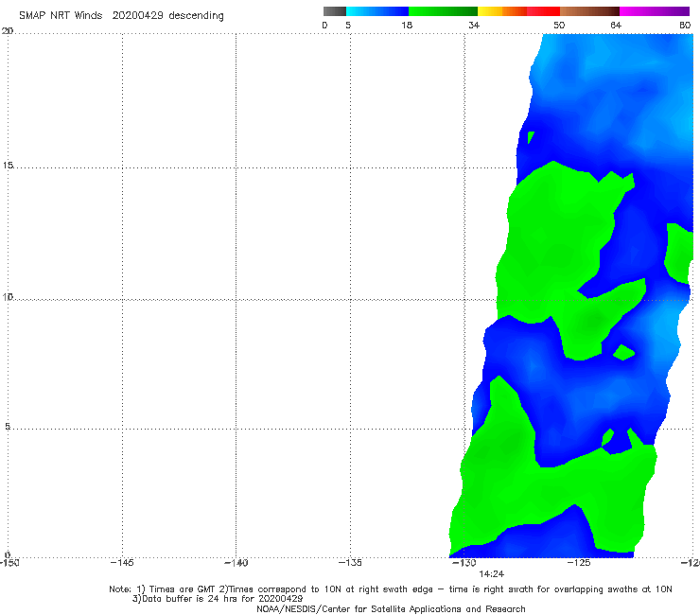This screenshot has height=615, width=700.
Task: Click the color bar label 64
Action: (616, 26)
